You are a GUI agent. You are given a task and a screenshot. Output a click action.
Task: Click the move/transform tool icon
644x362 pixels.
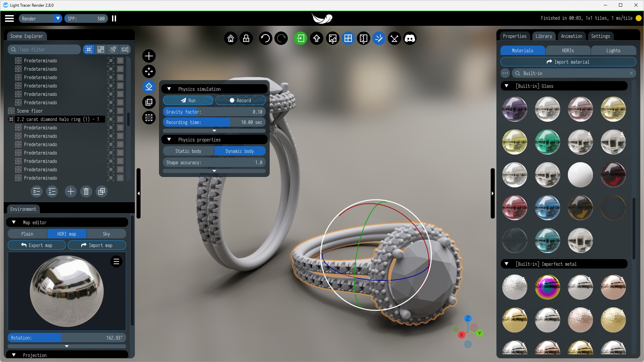click(x=149, y=71)
